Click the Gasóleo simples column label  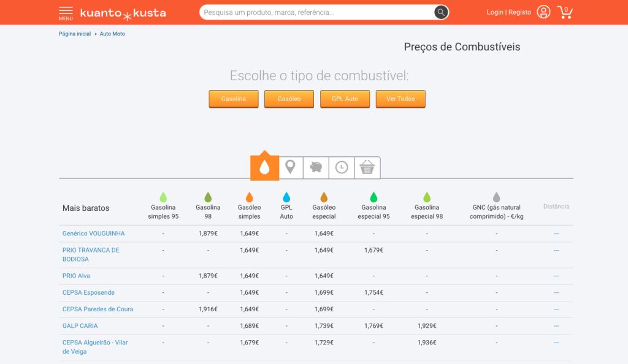point(249,212)
